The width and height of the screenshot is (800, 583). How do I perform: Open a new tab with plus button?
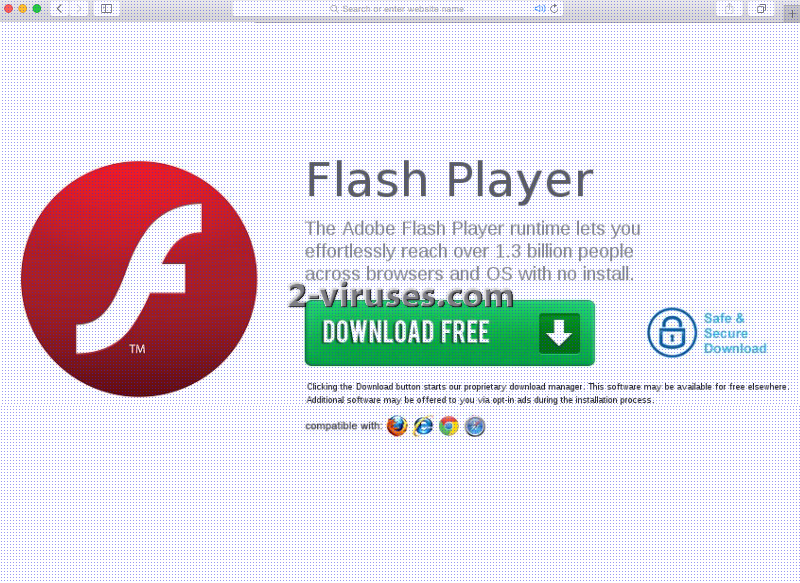pyautogui.click(x=792, y=14)
